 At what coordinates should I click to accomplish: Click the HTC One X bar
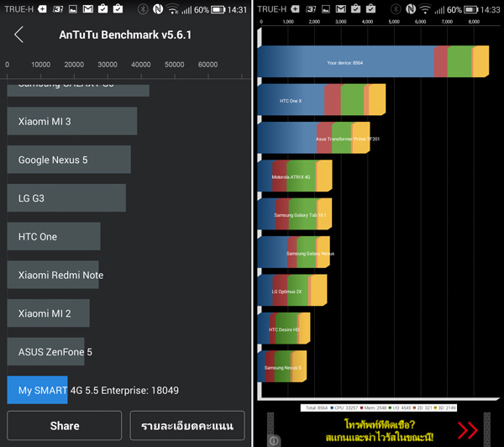pyautogui.click(x=322, y=99)
